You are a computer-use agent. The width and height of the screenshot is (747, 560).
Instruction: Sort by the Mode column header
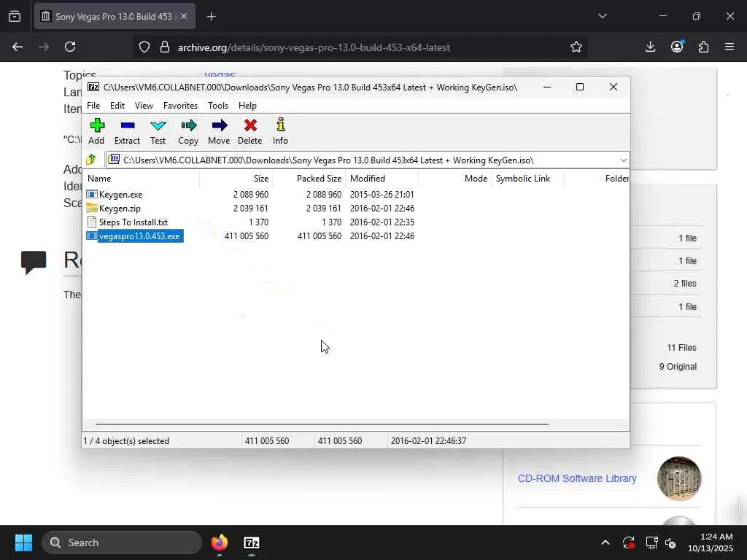click(x=455, y=179)
